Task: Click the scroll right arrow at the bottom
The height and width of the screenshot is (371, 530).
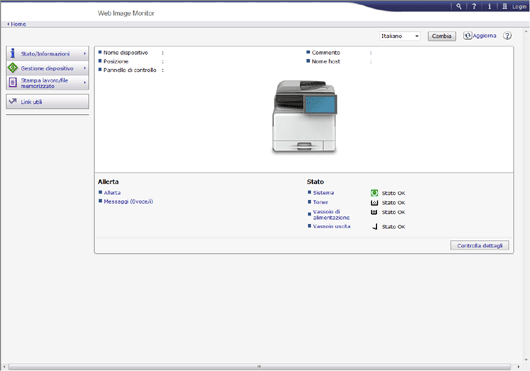Action: [x=518, y=367]
